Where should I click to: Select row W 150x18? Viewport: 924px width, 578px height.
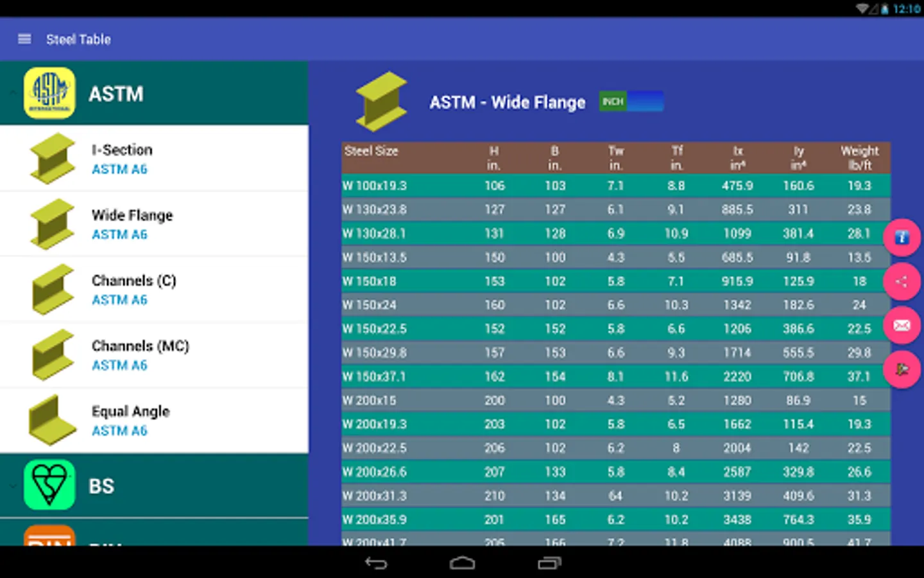pos(616,281)
